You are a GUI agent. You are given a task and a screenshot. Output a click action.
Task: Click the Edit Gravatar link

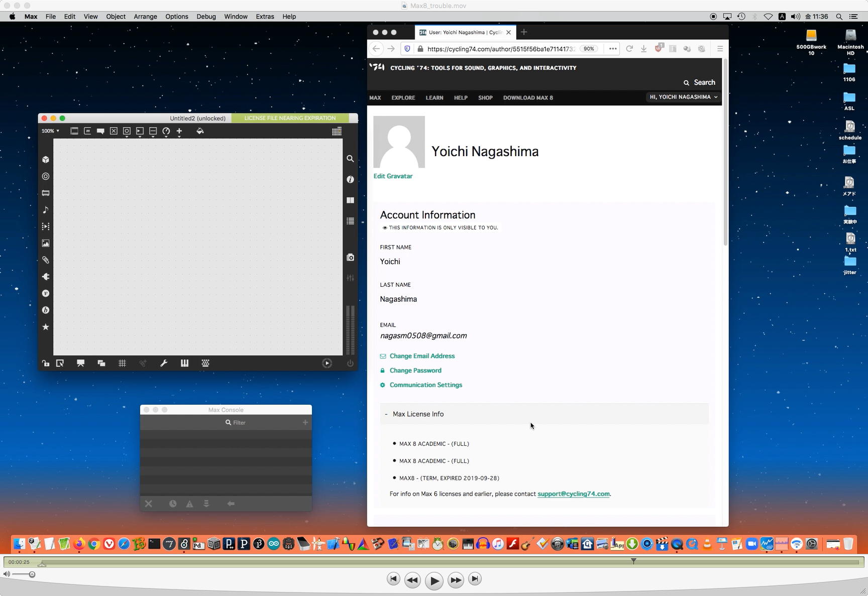coord(393,176)
